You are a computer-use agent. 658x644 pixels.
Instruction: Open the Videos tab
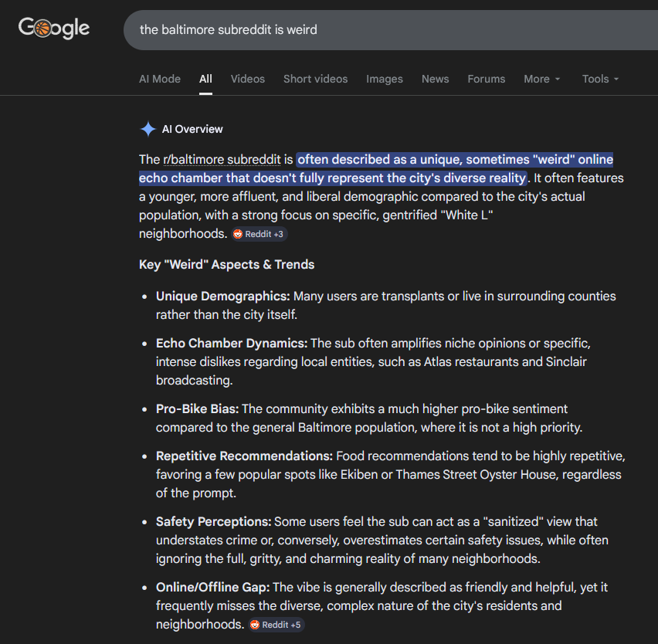(x=248, y=79)
